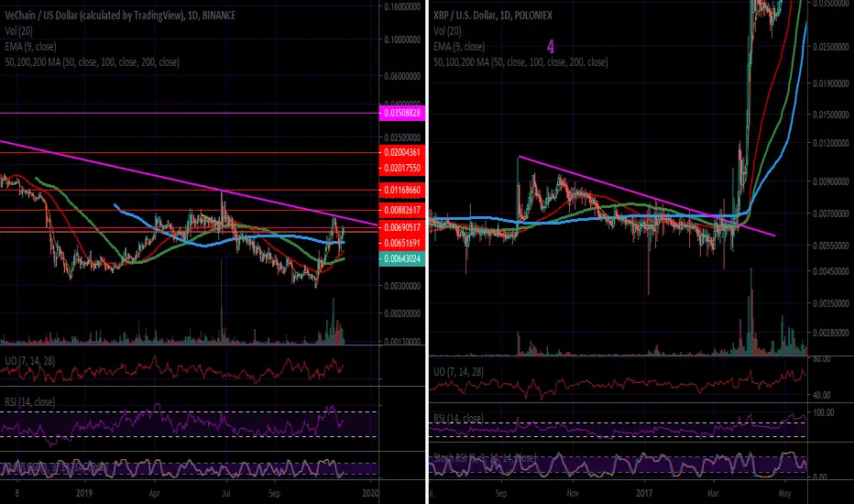Click 0.06000000 on VeChain price axis
This screenshot has height=504, width=854.
402,76
